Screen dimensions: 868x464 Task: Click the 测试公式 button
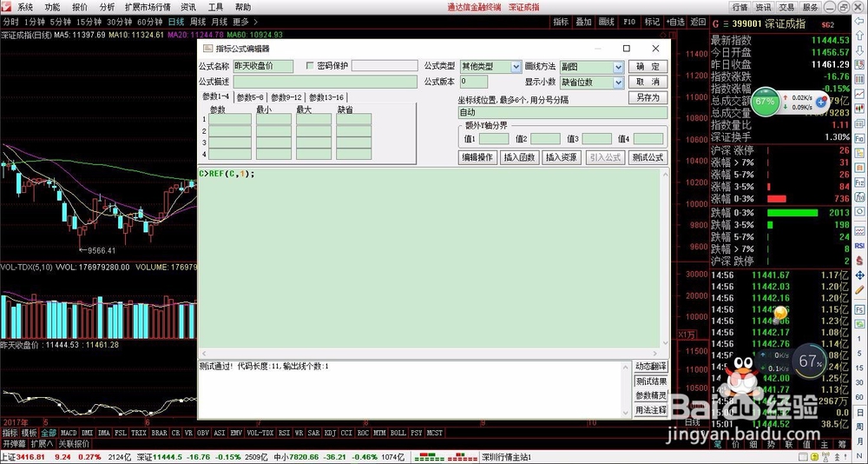point(648,157)
